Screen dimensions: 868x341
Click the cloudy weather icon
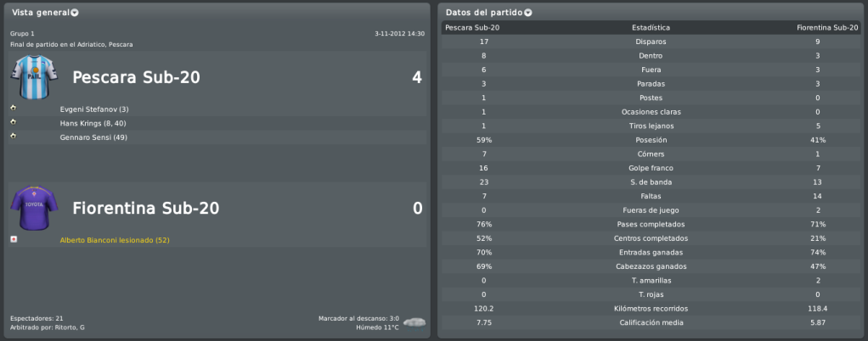tap(414, 321)
